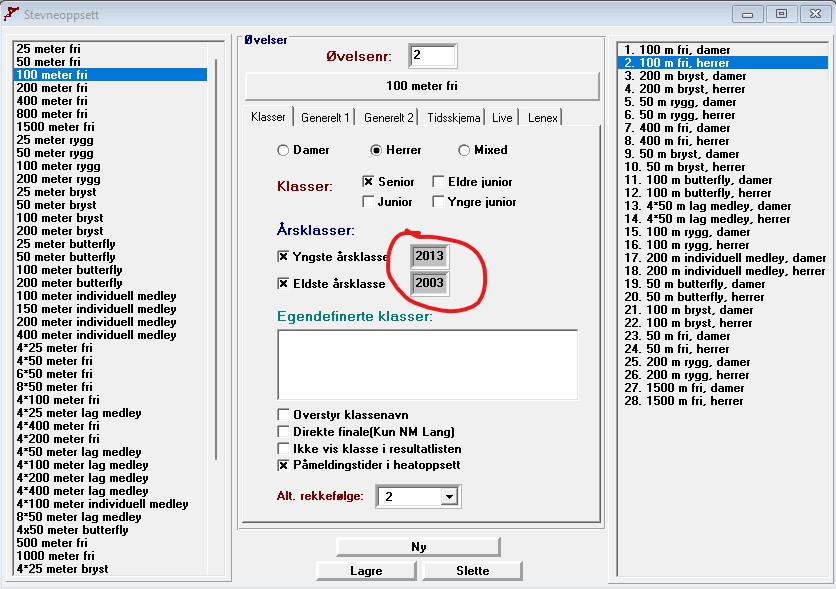Image resolution: width=836 pixels, height=589 pixels.
Task: Open the Alt. rekkefølge dropdown
Action: pos(448,496)
